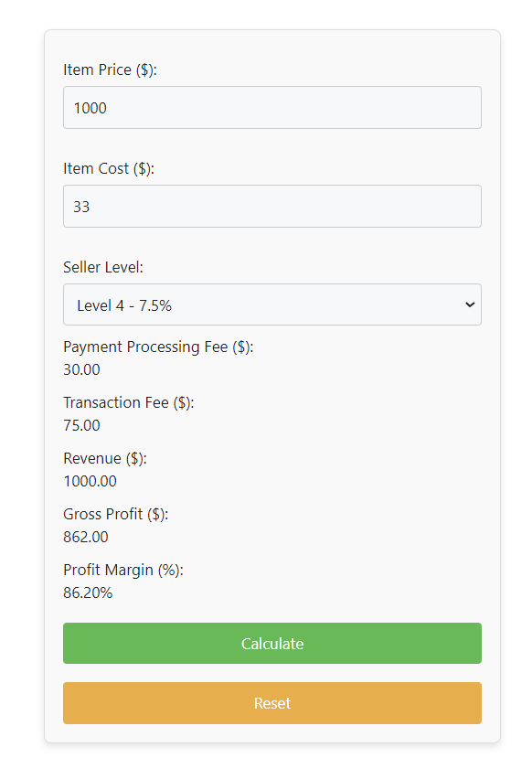Image resolution: width=532 pixels, height=758 pixels.
Task: Select the Item Cost input showing 33
Action: 271,206
